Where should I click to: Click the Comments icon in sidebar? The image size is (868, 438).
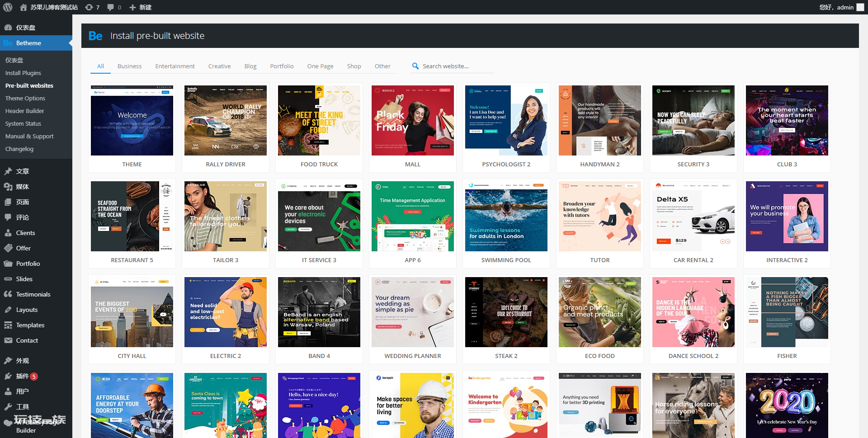[x=8, y=217]
